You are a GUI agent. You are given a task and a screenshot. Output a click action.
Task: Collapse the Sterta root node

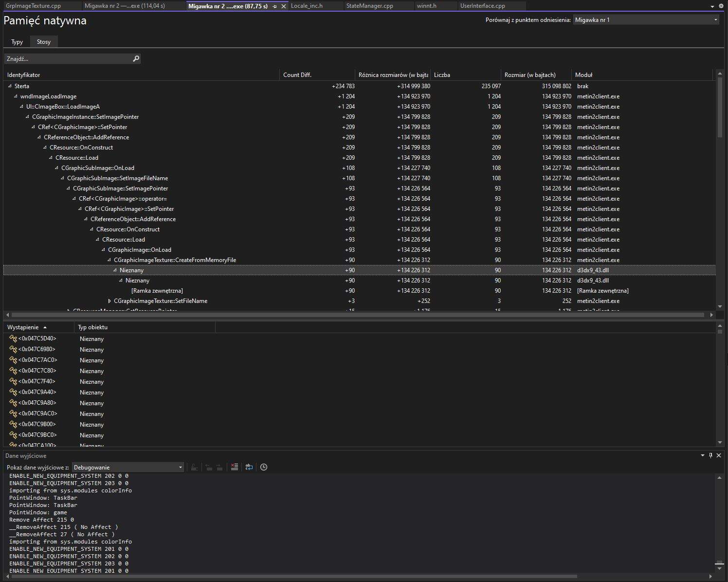coord(10,86)
